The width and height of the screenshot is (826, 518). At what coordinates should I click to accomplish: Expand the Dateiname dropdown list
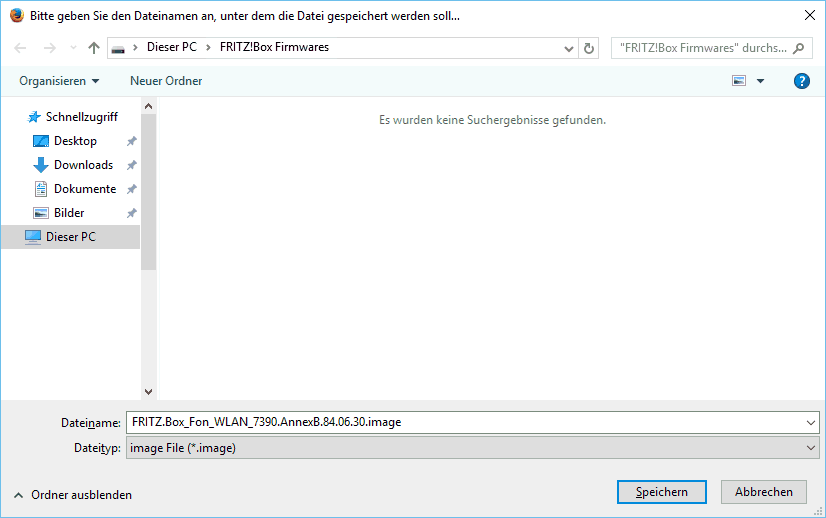tap(810, 423)
